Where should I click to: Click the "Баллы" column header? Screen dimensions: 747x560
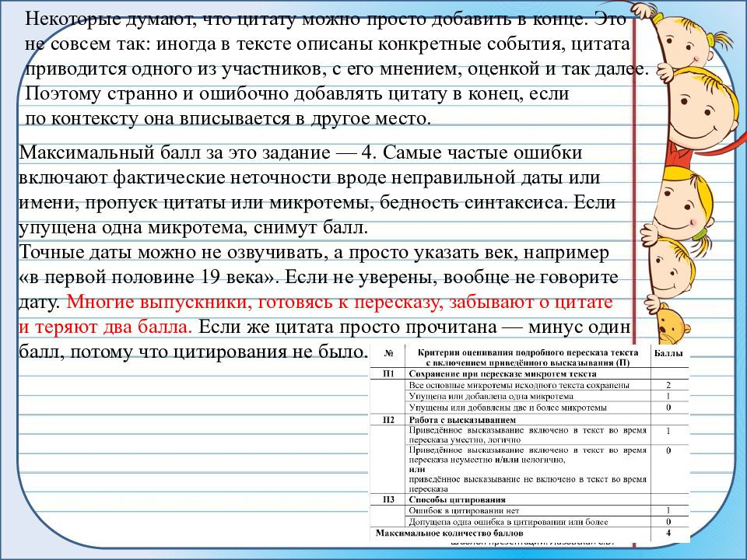pos(668,353)
